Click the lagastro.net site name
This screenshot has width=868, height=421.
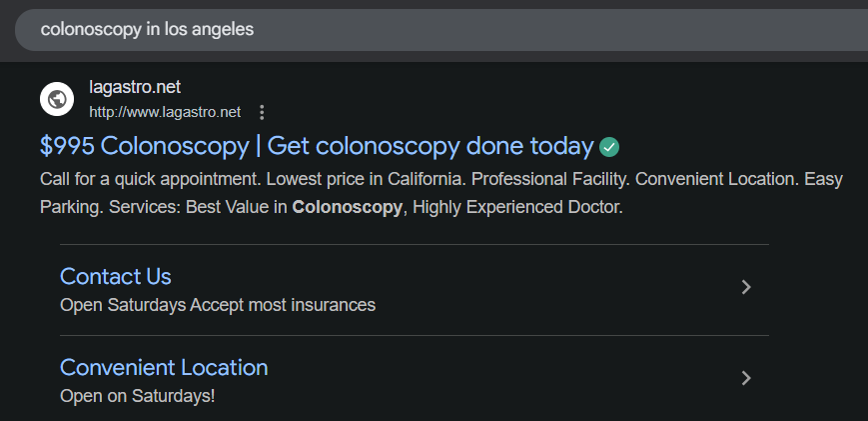point(135,87)
